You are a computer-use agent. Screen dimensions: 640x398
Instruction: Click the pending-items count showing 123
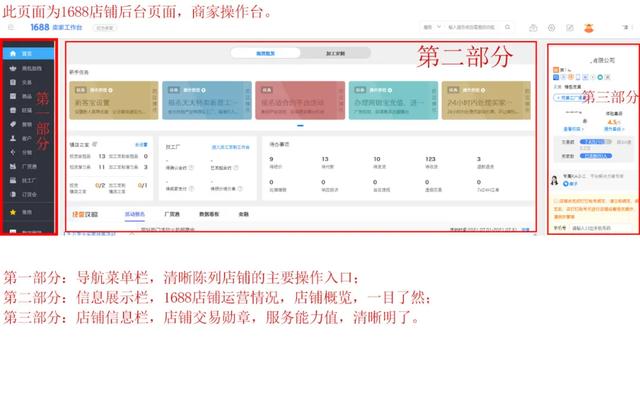pyautogui.click(x=431, y=159)
